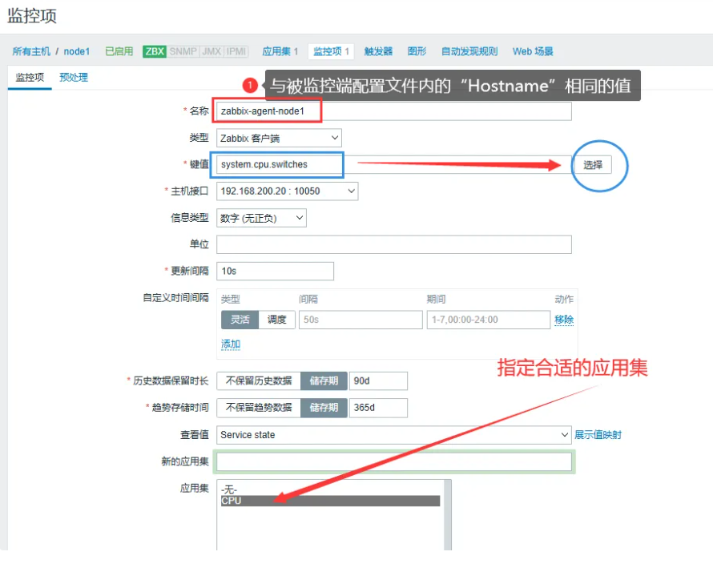This screenshot has width=713, height=588.
Task: Select CPU in the 应用集 list
Action: (x=329, y=501)
